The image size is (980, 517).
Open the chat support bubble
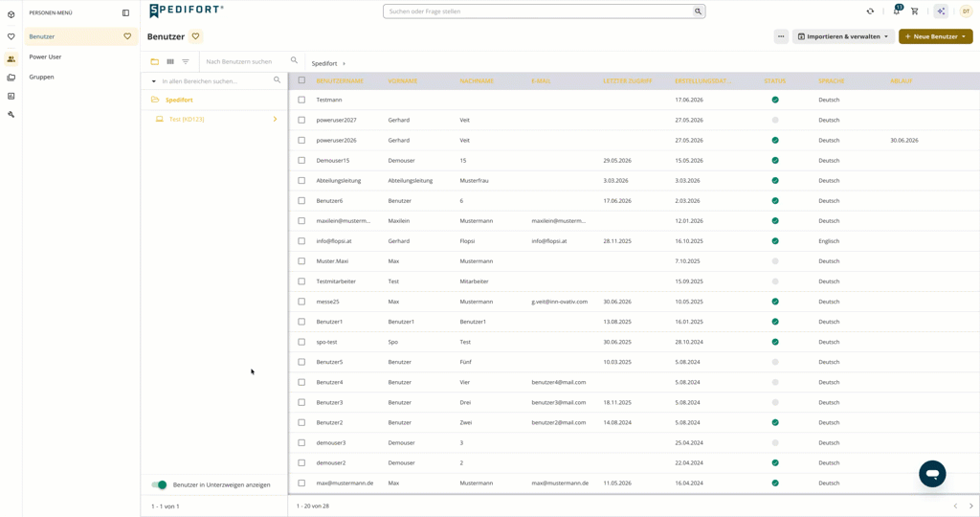pyautogui.click(x=932, y=474)
